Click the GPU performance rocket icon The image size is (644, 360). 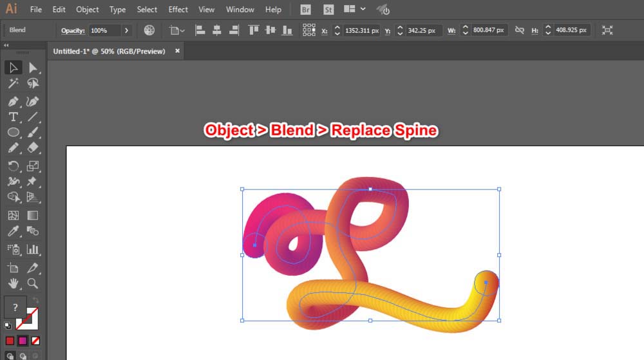tap(383, 10)
